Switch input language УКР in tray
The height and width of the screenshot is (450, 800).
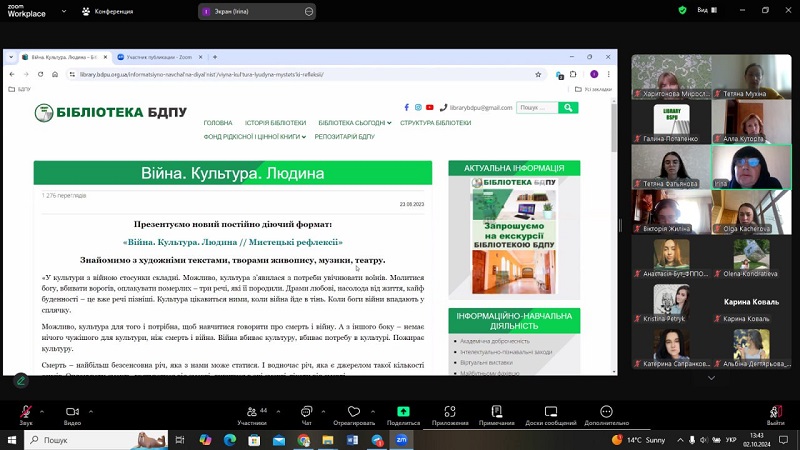[x=731, y=440]
